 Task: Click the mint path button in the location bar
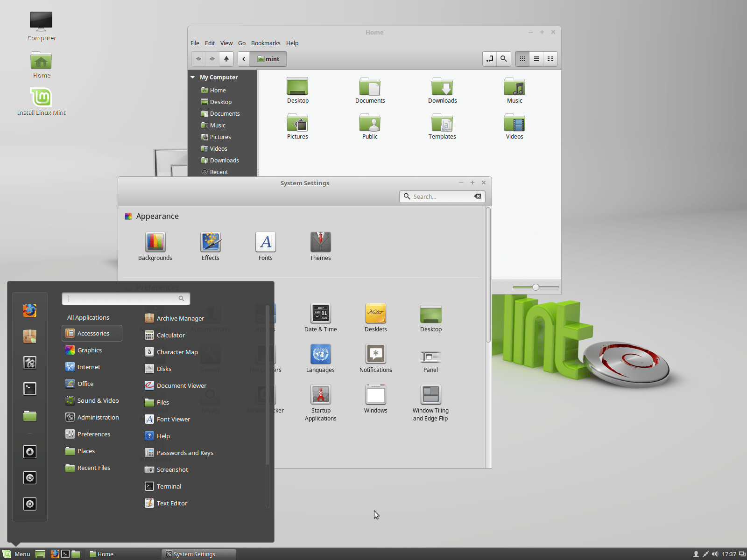tap(268, 59)
